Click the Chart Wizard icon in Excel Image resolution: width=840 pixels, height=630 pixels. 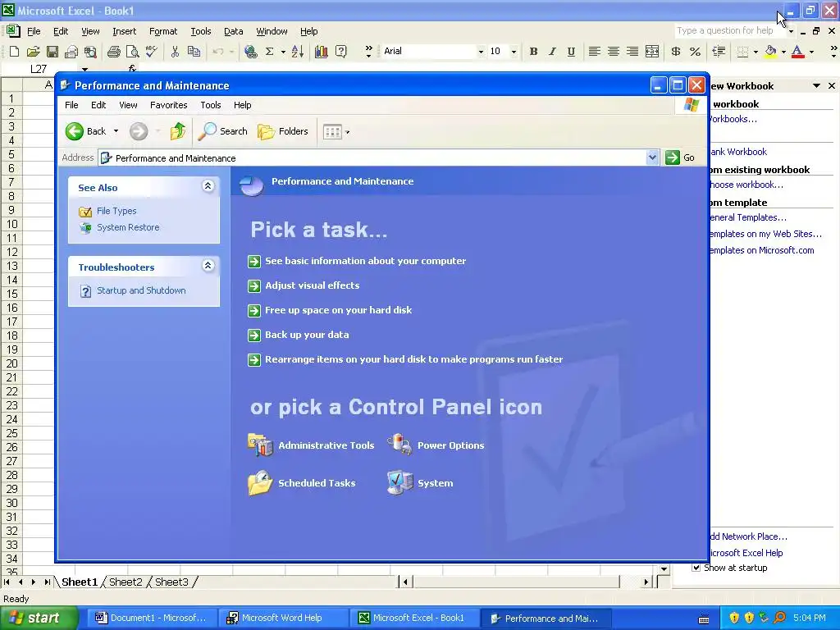tap(322, 52)
